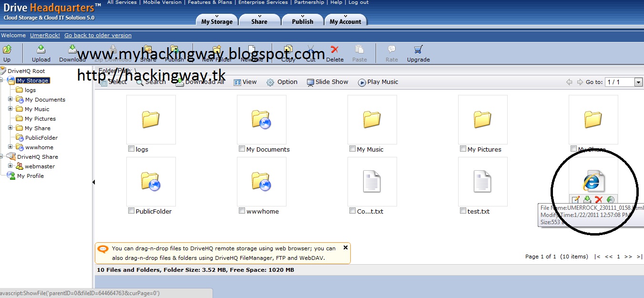Screen dimensions: 644x298
Task: Tick the My Pictures folder checkbox
Action: tap(463, 149)
